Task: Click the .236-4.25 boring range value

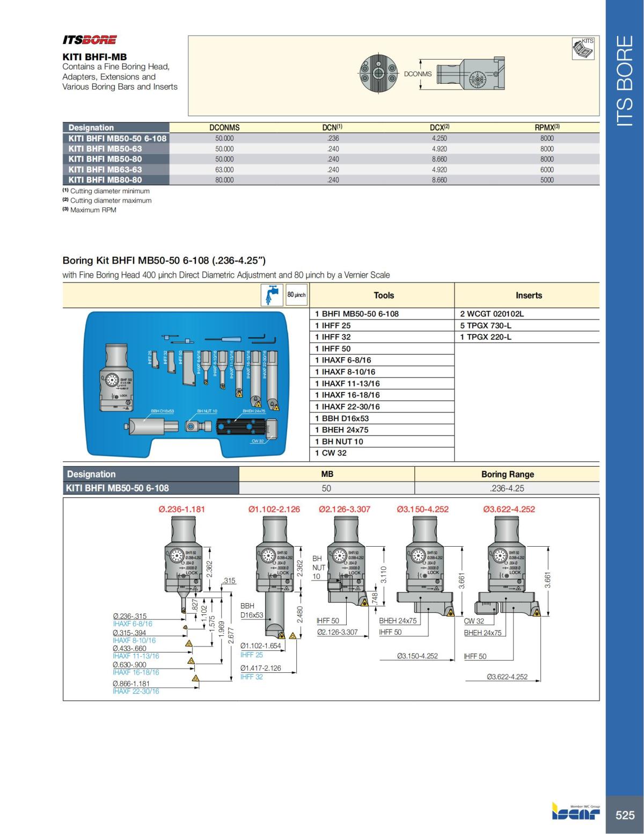Action: point(507,488)
